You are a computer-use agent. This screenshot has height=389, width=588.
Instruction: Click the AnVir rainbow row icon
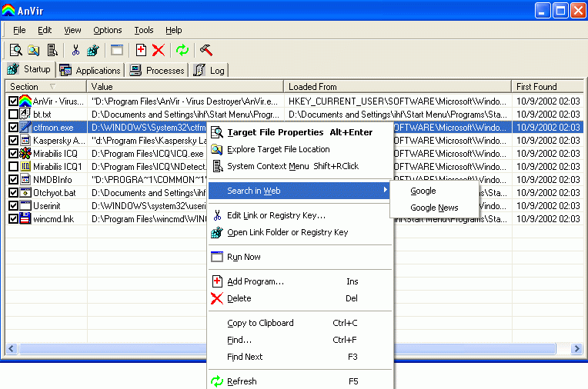(x=25, y=101)
